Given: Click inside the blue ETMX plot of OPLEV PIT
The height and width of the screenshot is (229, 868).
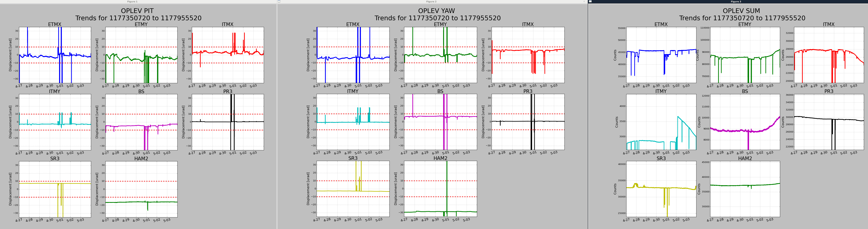Looking at the screenshot, I should click(55, 55).
